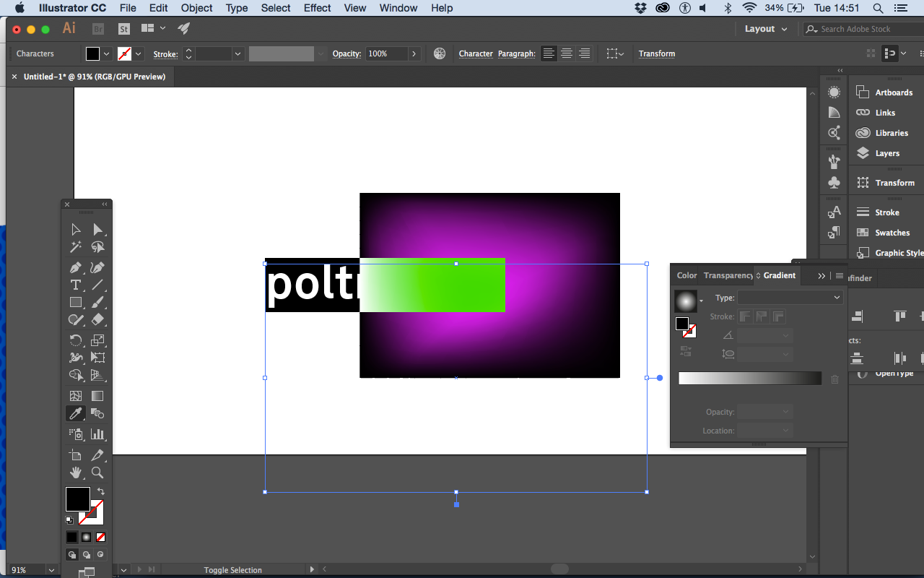924x578 pixels.
Task: Select the Mesh tool
Action: (76, 396)
